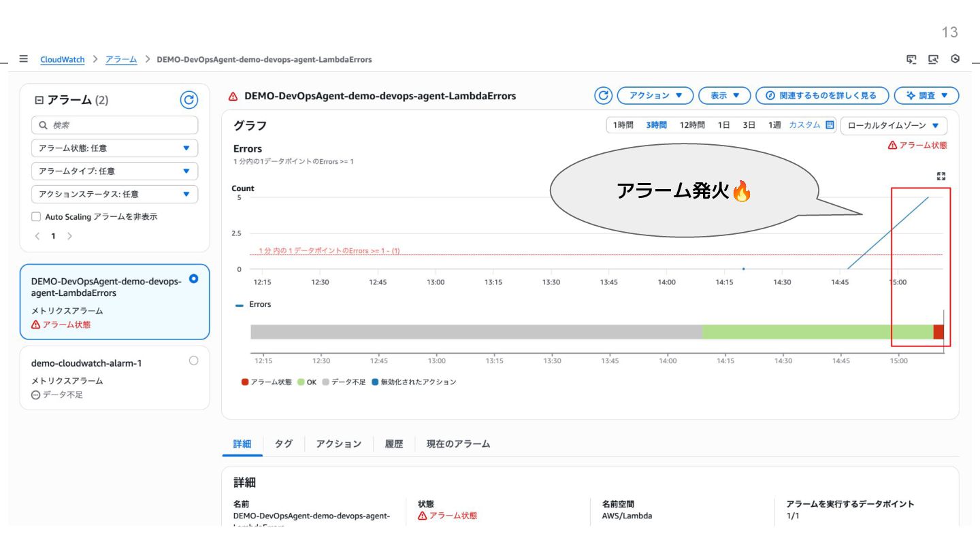Hide Auto Scaling alarms checkbox
This screenshot has width=980, height=551.
(36, 216)
